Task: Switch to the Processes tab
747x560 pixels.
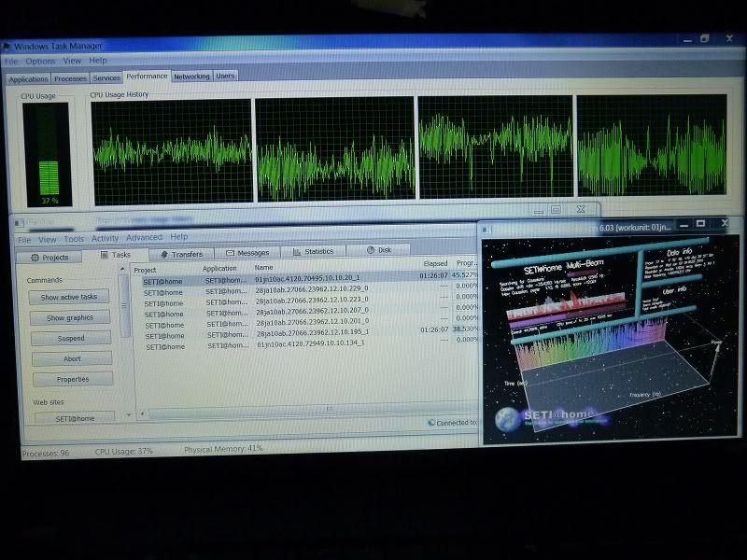Action: (x=71, y=79)
